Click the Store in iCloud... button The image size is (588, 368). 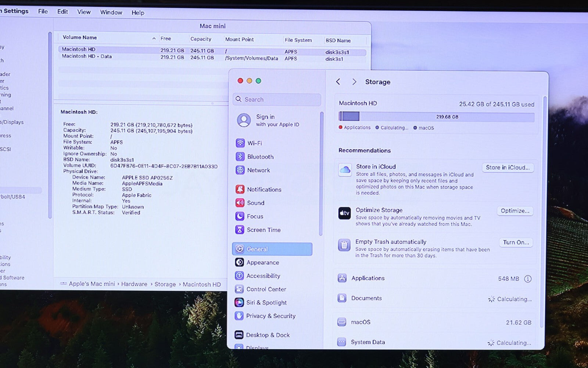[x=508, y=168]
